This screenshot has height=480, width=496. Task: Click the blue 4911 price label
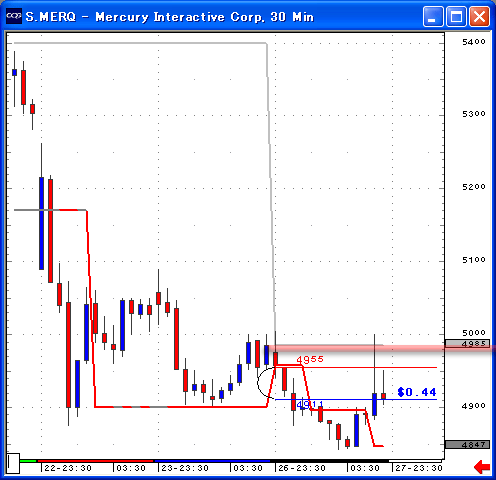click(x=310, y=405)
